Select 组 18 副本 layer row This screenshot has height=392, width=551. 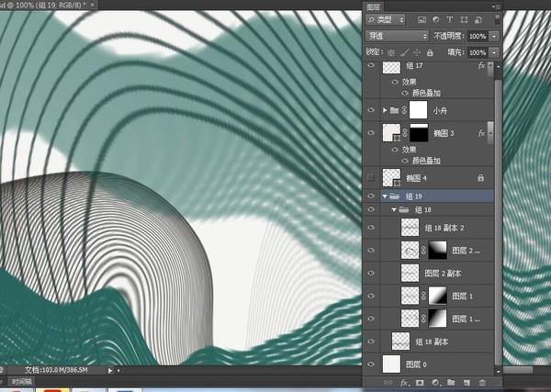pyautogui.click(x=428, y=342)
